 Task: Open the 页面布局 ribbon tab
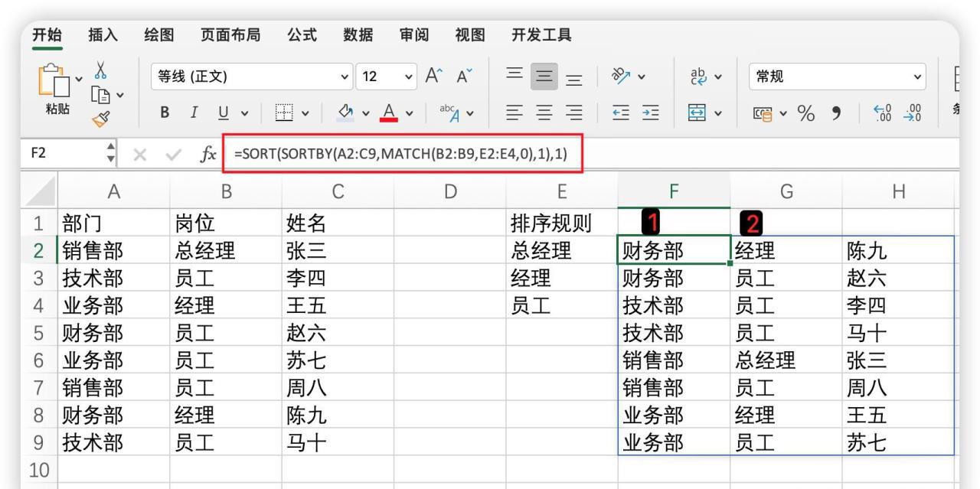pyautogui.click(x=230, y=34)
